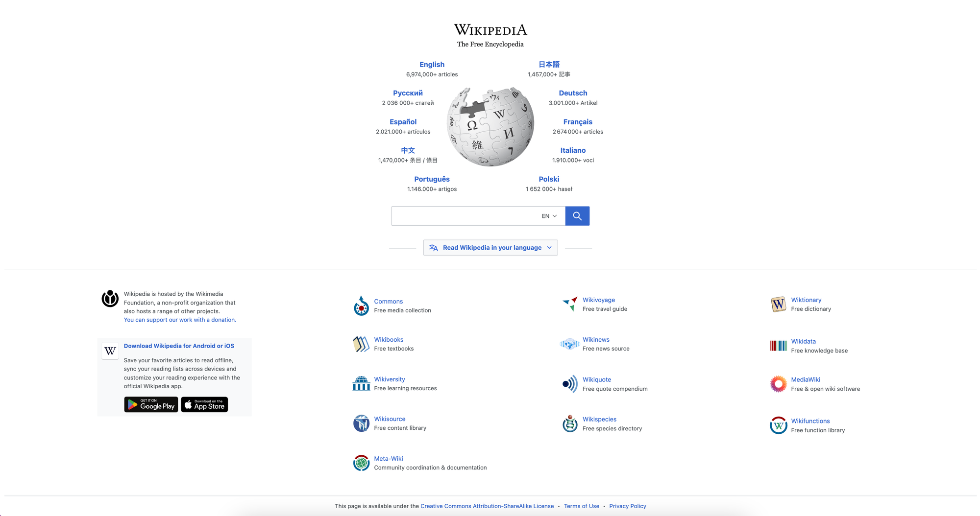Click the translate icon on the language button
This screenshot has height=516, width=980.
tap(434, 248)
